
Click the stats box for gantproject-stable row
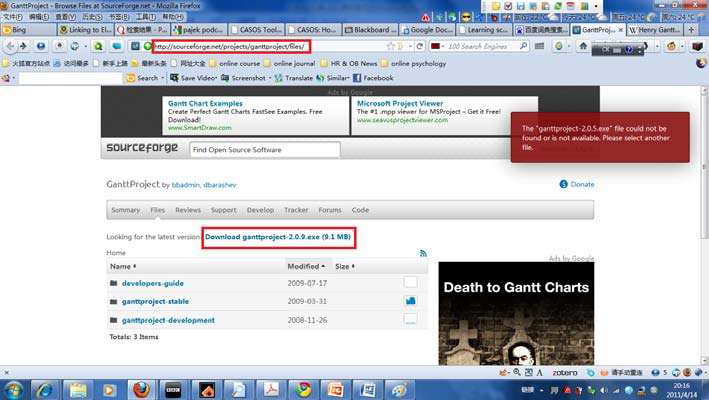click(410, 301)
